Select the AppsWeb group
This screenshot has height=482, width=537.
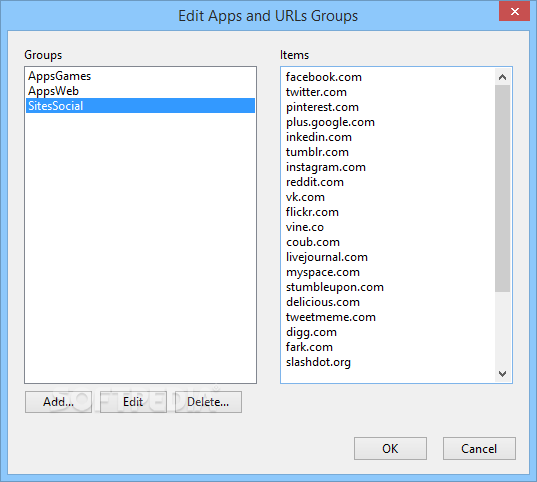(x=140, y=91)
